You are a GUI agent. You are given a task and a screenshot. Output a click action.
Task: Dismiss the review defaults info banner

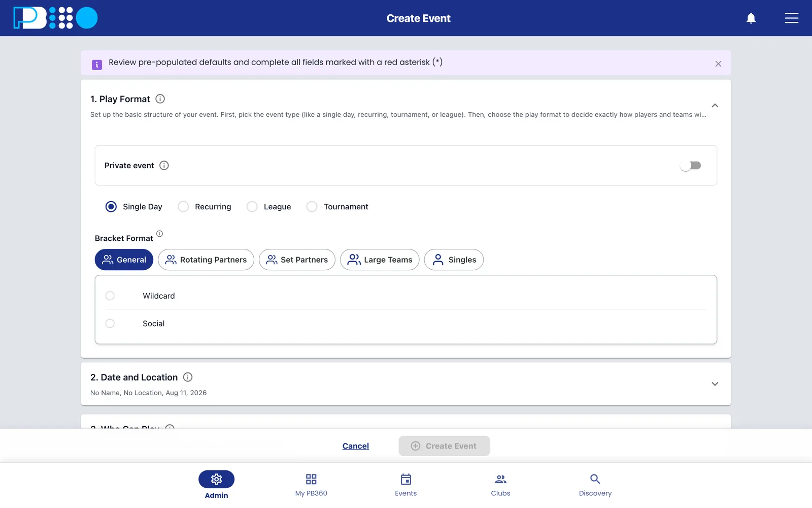click(x=718, y=63)
